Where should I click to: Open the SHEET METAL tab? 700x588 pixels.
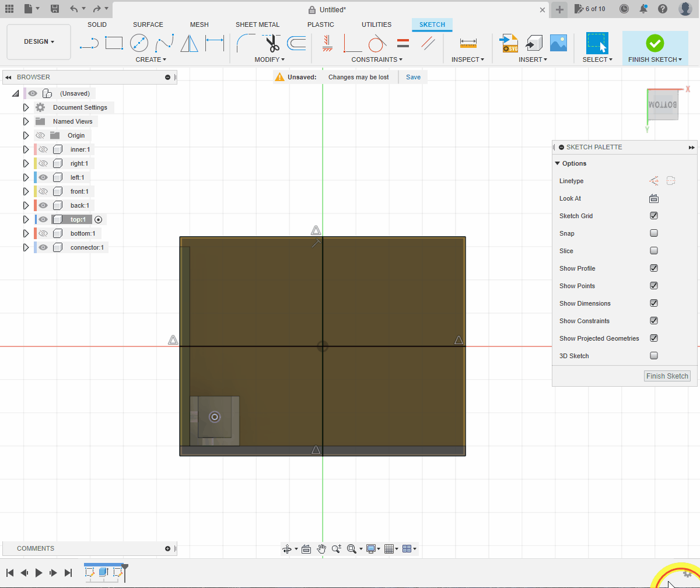[257, 24]
